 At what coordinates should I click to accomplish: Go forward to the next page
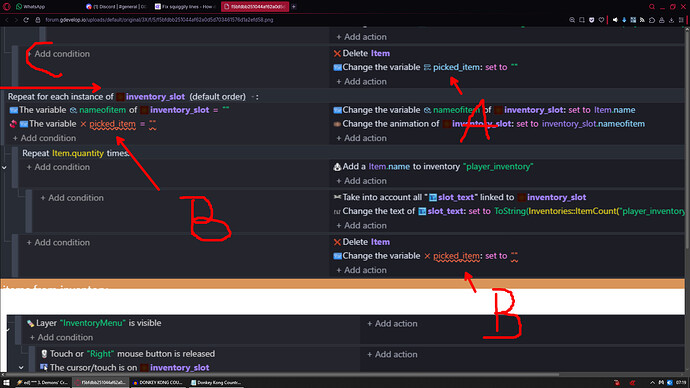(x=16, y=20)
